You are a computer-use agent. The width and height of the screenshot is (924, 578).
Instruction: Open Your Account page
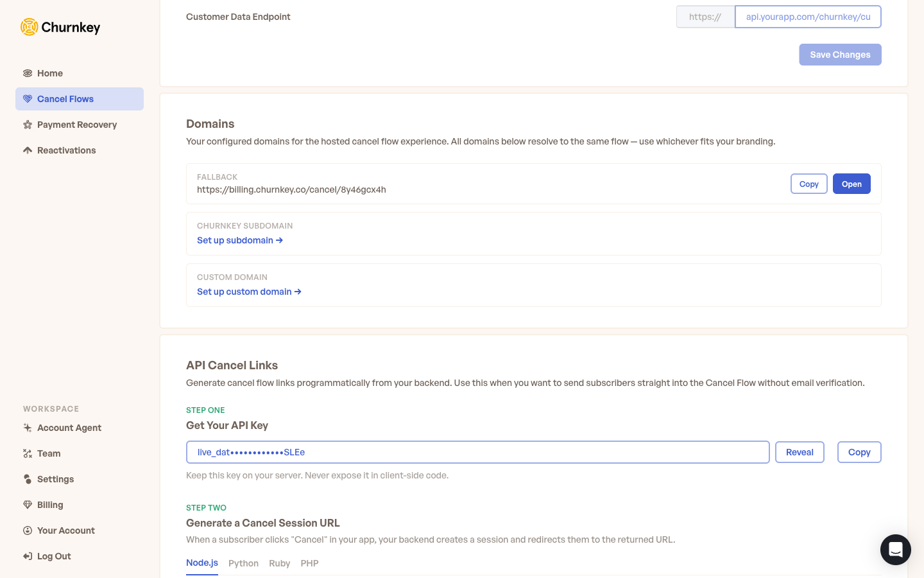[x=80, y=530]
